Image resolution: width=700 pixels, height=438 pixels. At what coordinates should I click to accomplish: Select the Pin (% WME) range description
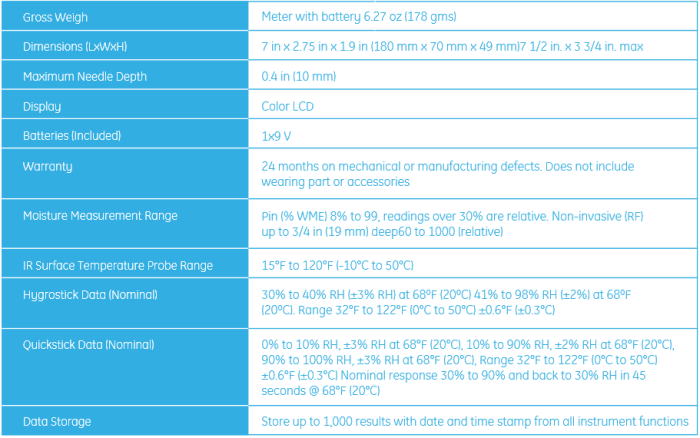click(x=450, y=223)
